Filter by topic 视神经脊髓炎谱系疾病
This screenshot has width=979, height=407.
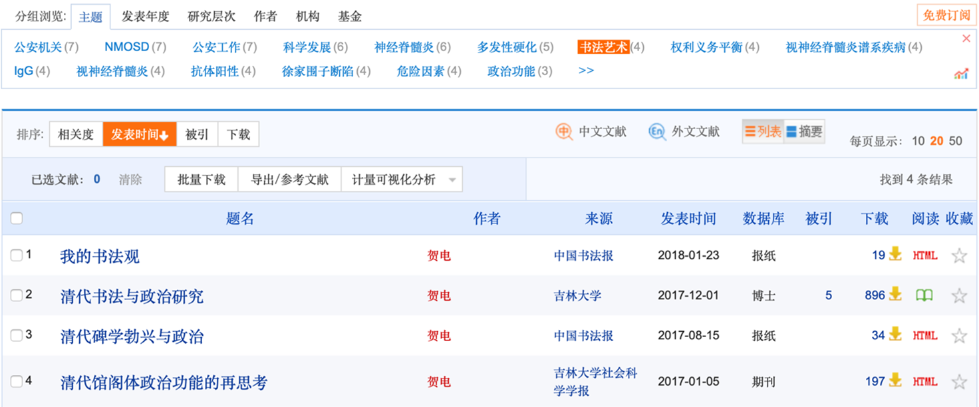coord(845,47)
